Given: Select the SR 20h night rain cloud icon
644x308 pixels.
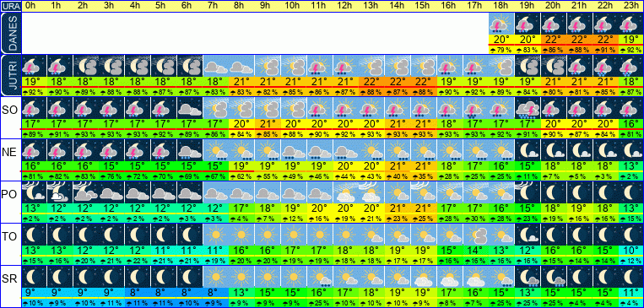Looking at the screenshot, I should pyautogui.click(x=553, y=276).
